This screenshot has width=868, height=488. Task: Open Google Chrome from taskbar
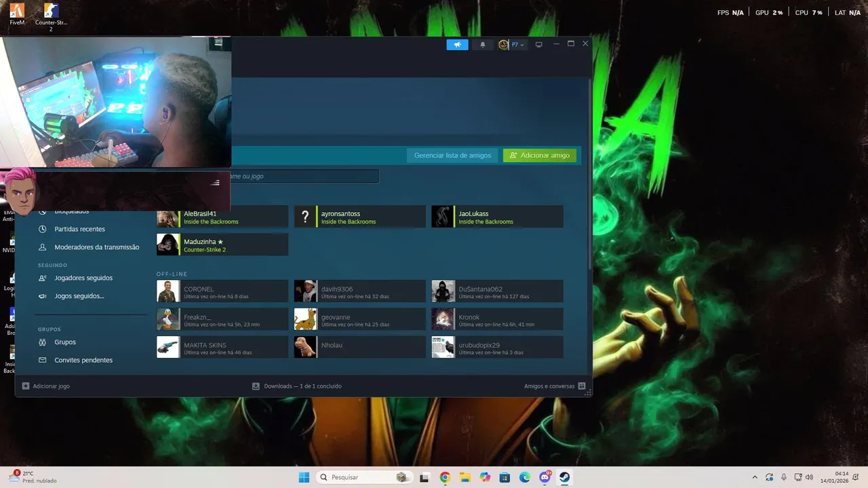point(445,477)
